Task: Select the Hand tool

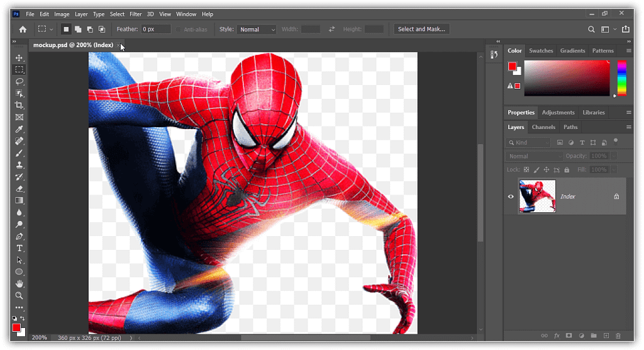Action: point(19,284)
